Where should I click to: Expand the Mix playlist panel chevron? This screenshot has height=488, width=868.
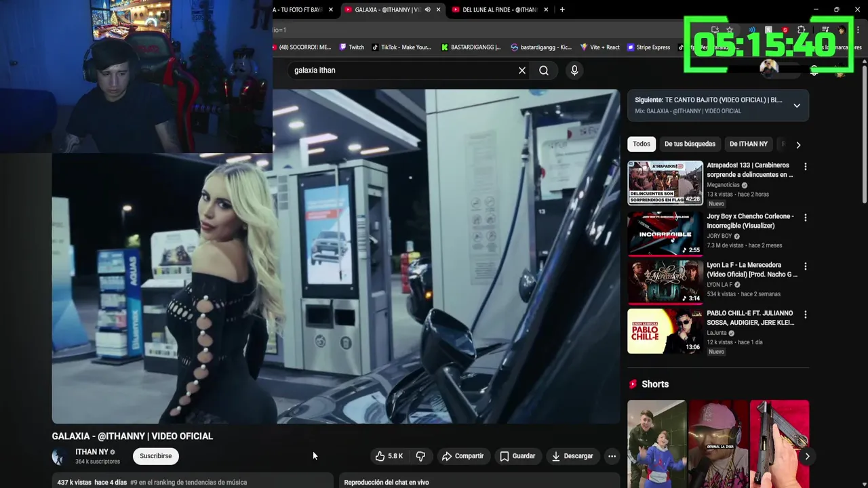point(797,106)
